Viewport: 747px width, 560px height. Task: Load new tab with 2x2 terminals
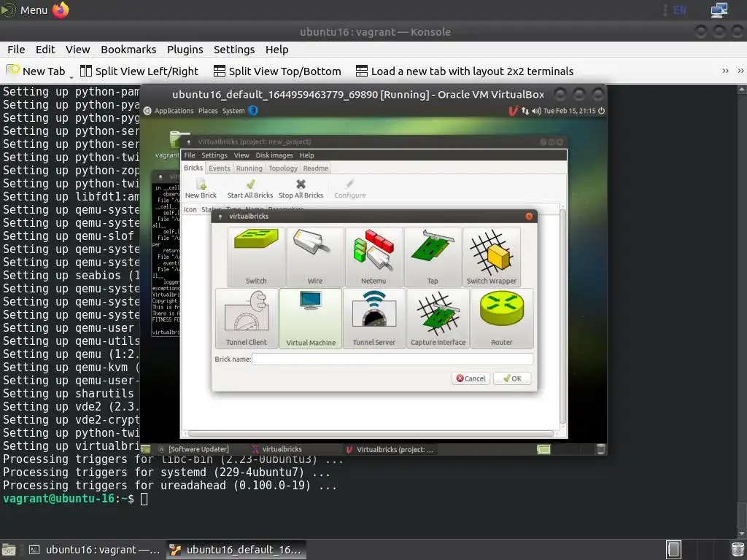pyautogui.click(x=465, y=71)
